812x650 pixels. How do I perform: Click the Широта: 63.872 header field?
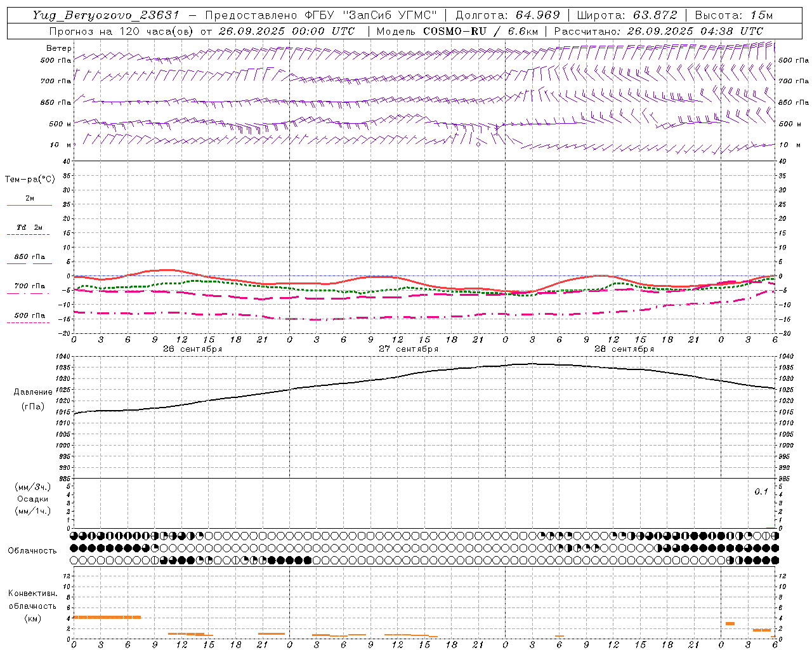[x=627, y=15]
